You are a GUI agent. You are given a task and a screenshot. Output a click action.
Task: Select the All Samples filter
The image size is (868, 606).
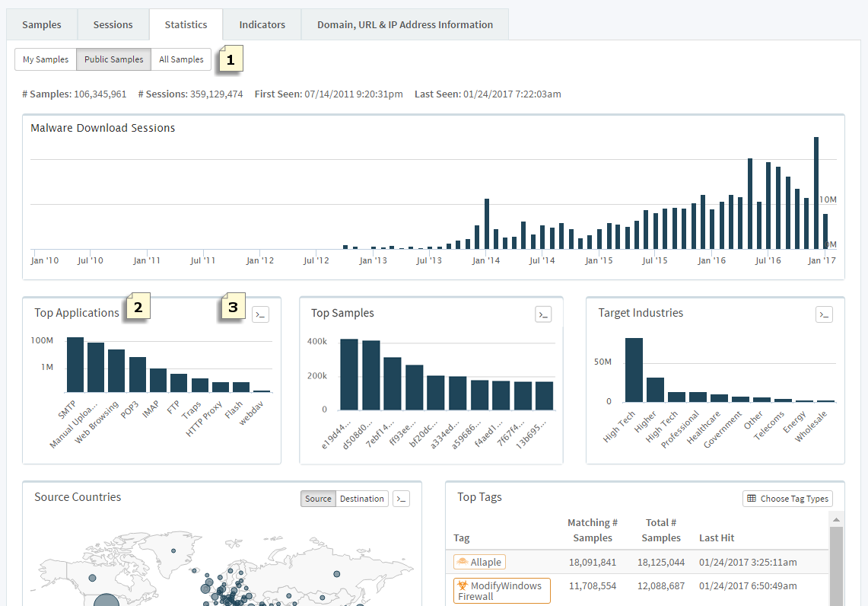tap(181, 59)
